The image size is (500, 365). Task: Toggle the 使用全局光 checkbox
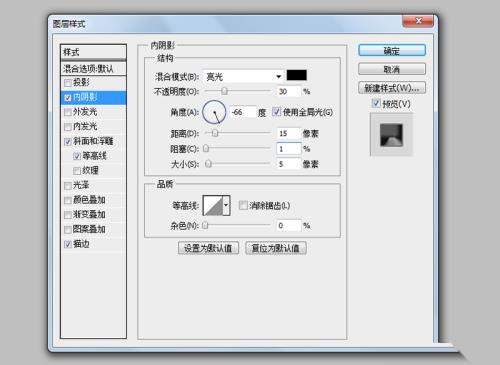pos(276,112)
